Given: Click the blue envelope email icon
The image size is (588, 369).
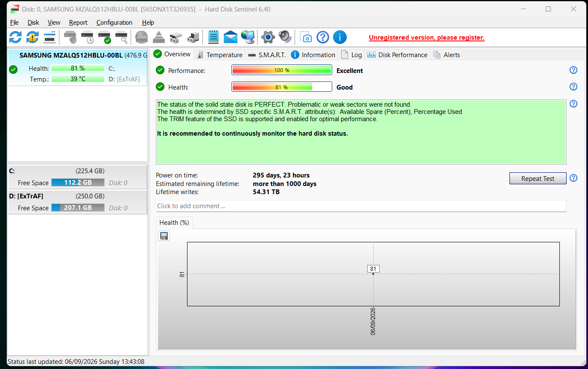Looking at the screenshot, I should 231,38.
